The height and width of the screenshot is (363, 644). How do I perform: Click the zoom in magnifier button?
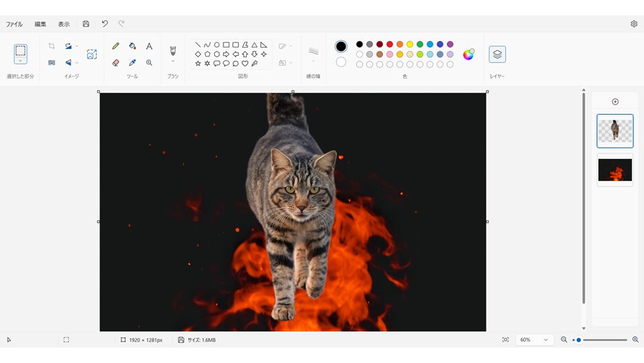click(635, 340)
